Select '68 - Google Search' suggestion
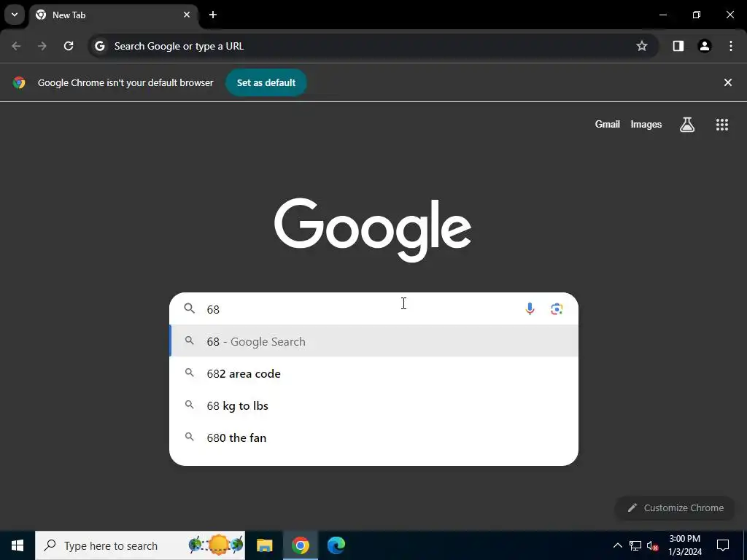 point(373,341)
